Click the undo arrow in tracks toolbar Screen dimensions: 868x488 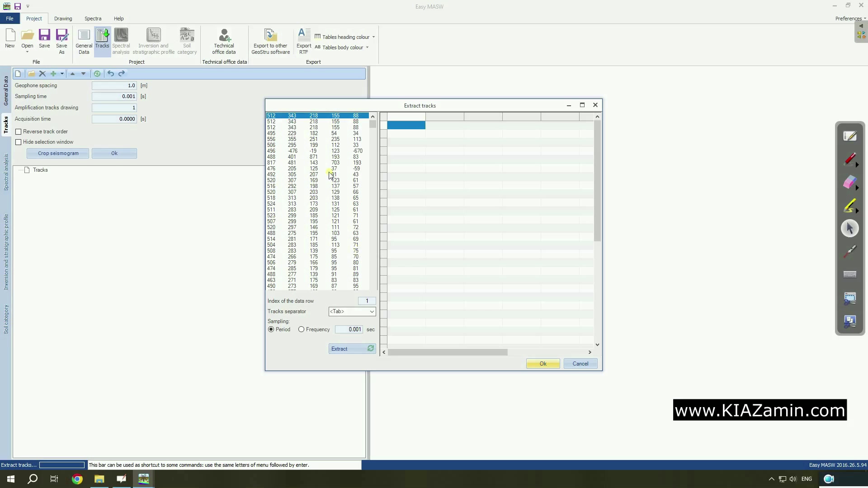(x=111, y=74)
